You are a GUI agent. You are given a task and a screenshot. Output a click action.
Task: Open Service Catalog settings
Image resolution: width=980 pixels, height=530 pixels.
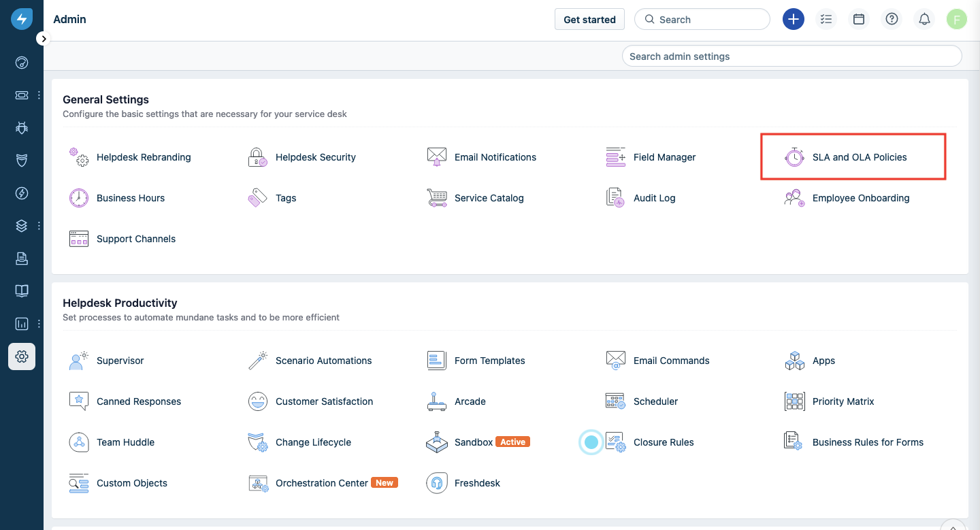pos(489,197)
